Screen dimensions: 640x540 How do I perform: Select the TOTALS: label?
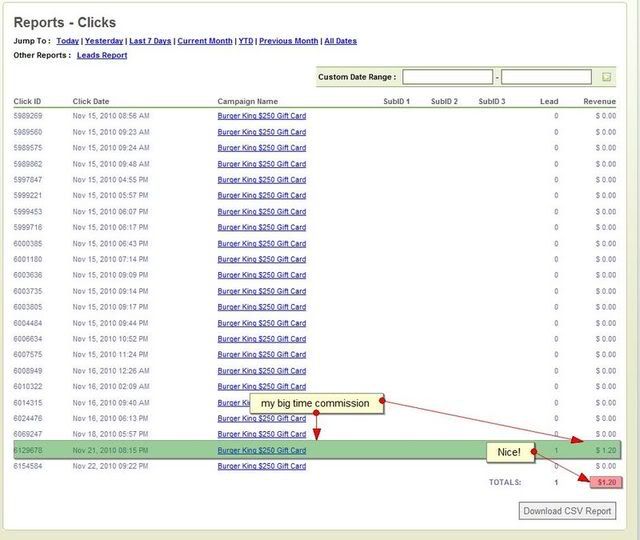(x=505, y=482)
